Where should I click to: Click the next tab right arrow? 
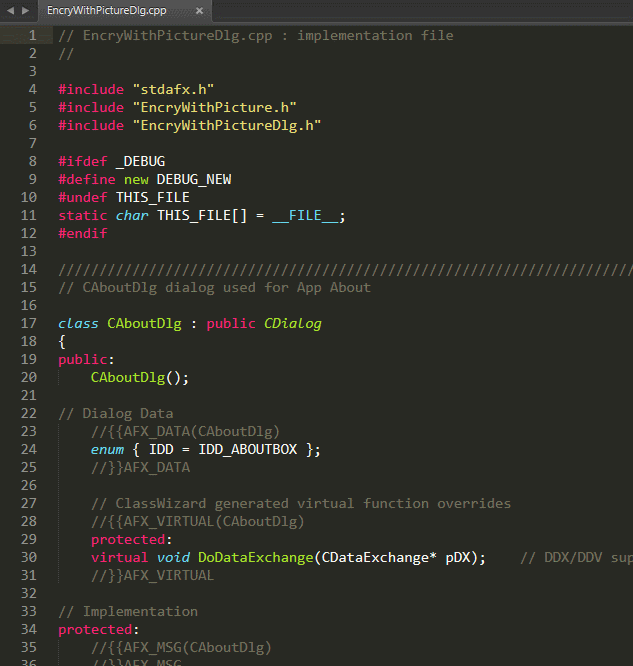pos(25,10)
